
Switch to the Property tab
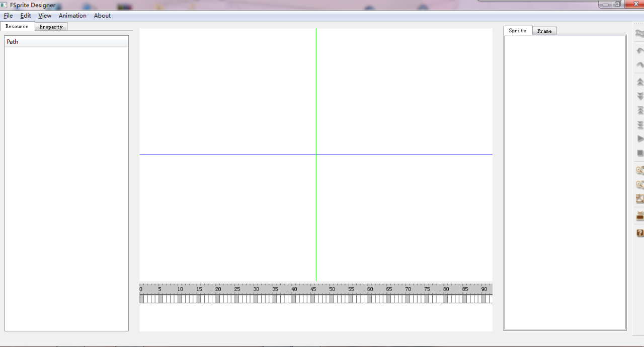(x=51, y=27)
